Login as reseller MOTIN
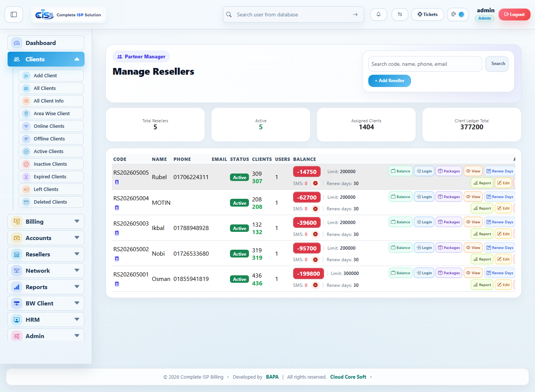This screenshot has width=535, height=392. coord(424,197)
